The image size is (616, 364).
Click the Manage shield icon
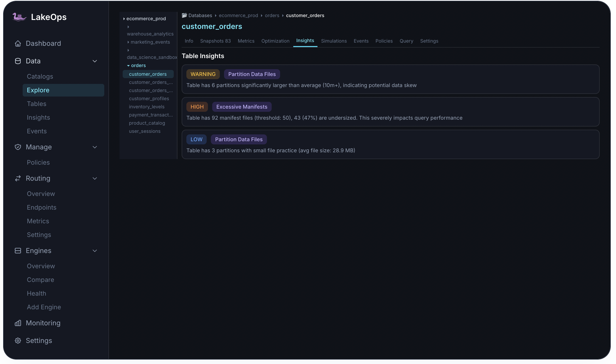click(18, 147)
